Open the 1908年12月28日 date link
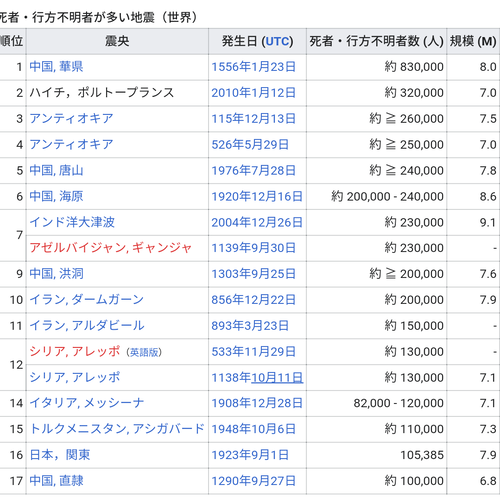This screenshot has width=500, height=504. point(257,403)
